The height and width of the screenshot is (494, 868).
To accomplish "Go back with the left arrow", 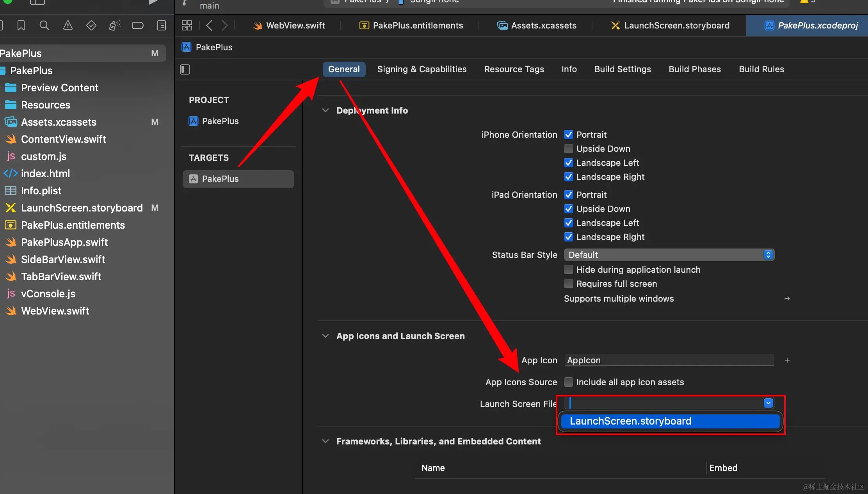I will [x=209, y=26].
